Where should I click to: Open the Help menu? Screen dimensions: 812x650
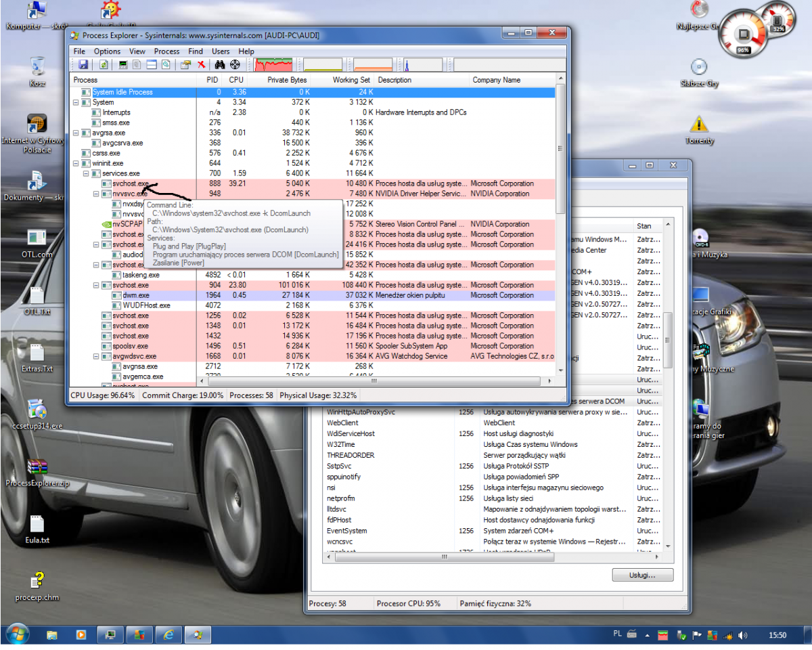pos(246,51)
